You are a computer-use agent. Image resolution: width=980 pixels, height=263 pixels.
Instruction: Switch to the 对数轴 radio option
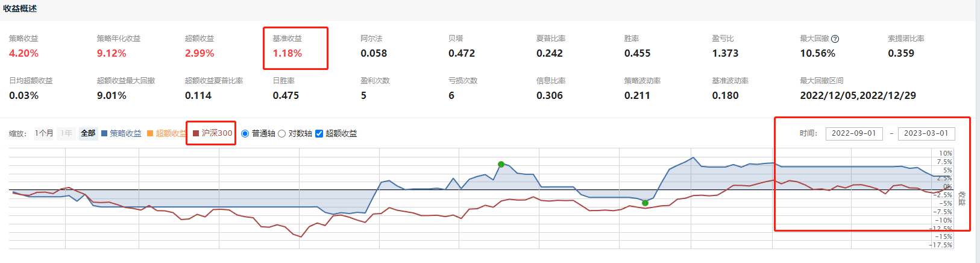point(281,133)
